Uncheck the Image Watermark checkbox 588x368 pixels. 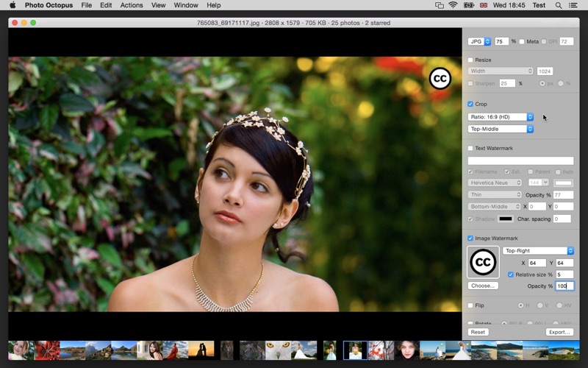pyautogui.click(x=470, y=238)
